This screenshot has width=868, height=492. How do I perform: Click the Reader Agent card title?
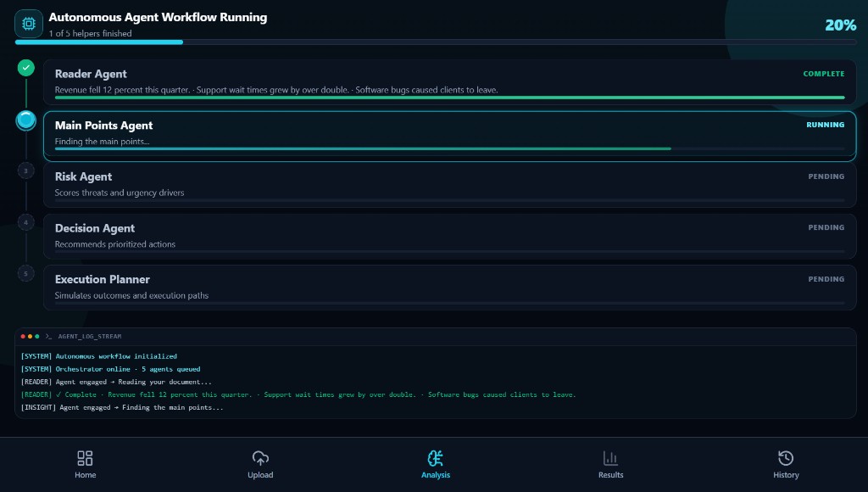91,74
